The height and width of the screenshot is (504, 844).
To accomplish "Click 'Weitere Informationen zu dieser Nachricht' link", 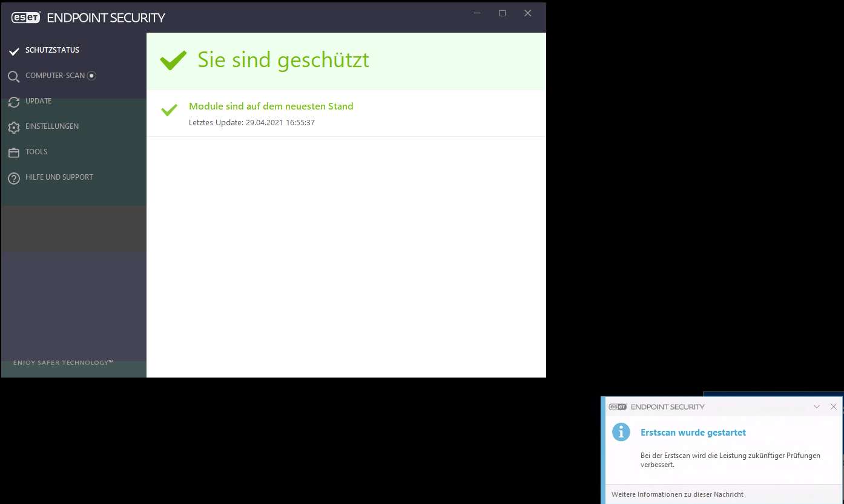I will point(678,494).
